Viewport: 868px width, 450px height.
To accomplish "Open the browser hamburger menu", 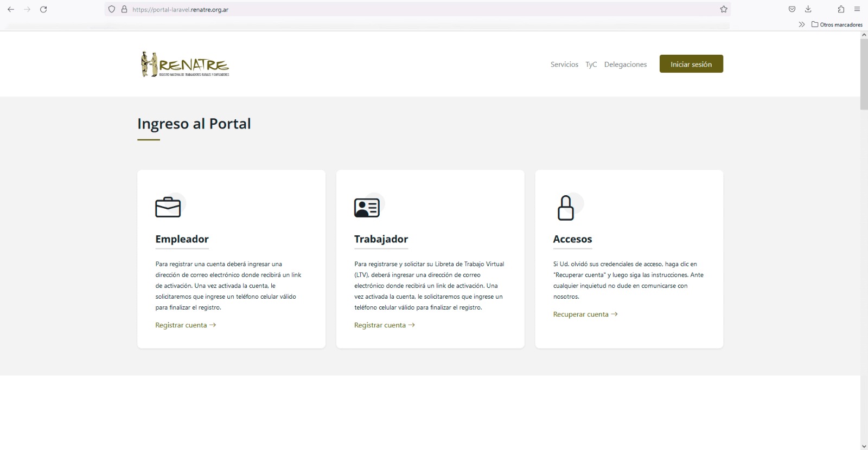I will [857, 9].
